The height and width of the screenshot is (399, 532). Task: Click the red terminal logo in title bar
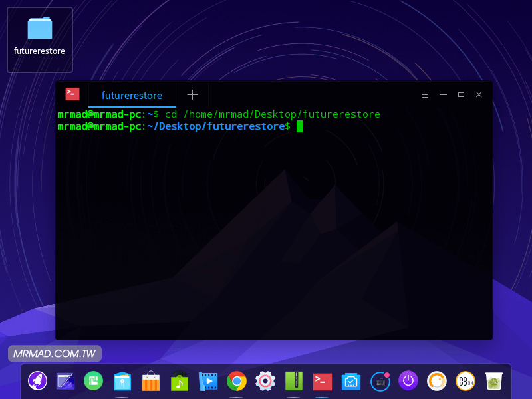tap(72, 94)
